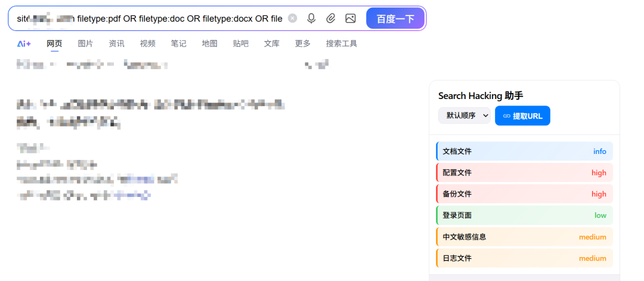Select the 网页 tab
Viewport: 644px width, 281px height.
(x=54, y=44)
